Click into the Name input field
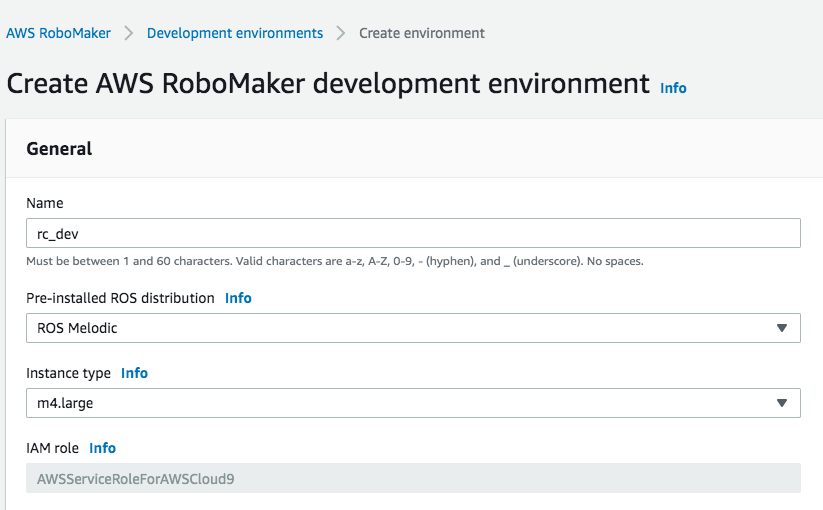This screenshot has height=510, width=823. (413, 233)
